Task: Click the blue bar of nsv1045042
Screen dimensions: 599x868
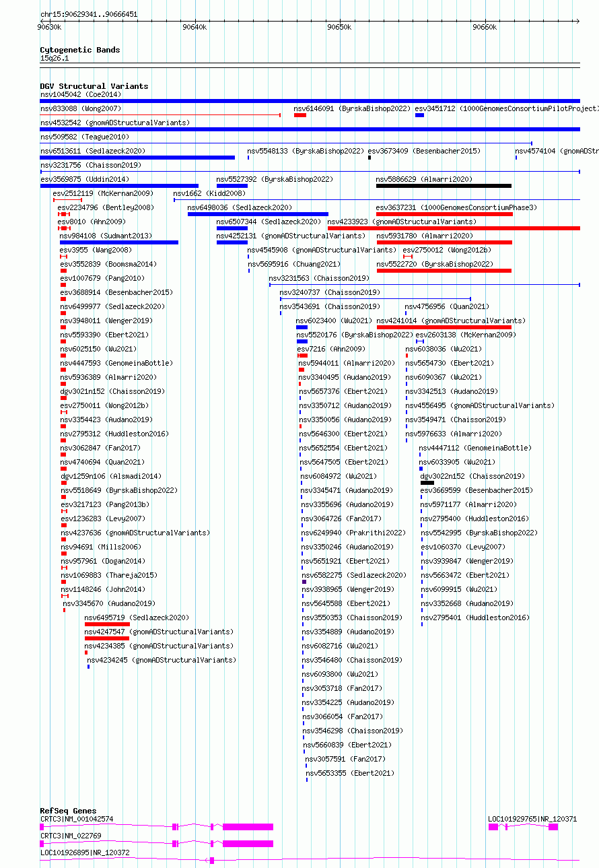Action: (310, 101)
